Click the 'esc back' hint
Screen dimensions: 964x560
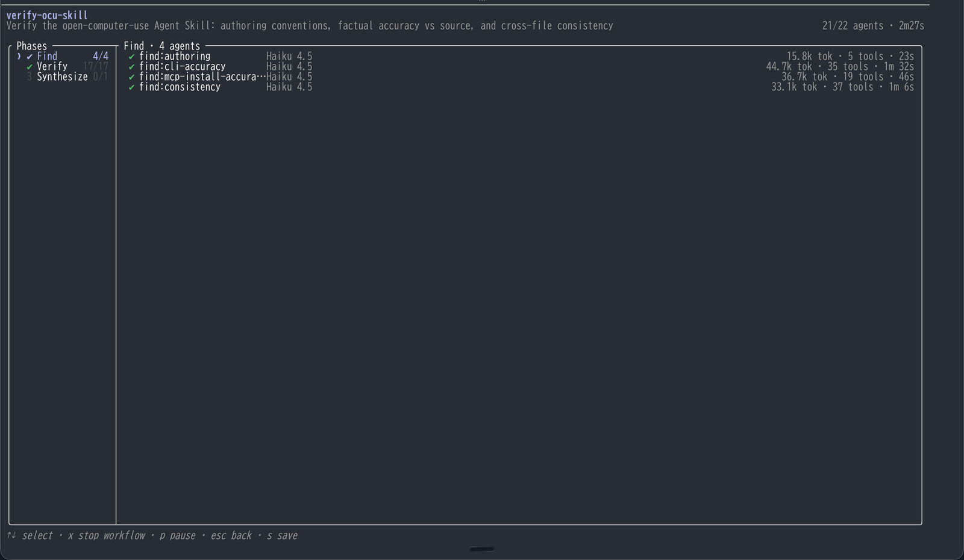click(x=231, y=535)
